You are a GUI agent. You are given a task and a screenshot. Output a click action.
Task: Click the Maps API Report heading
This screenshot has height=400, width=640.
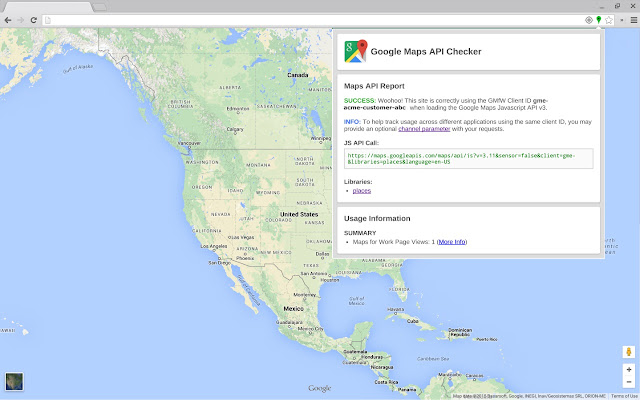(374, 86)
